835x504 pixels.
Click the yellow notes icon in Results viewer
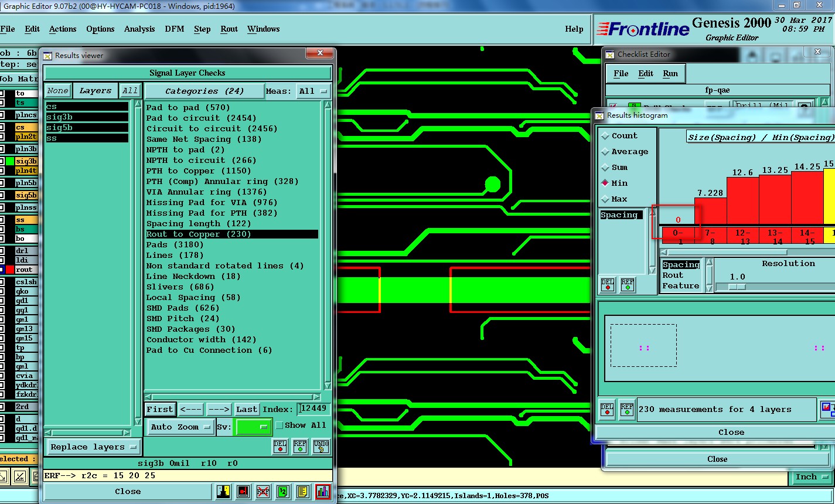coord(302,492)
